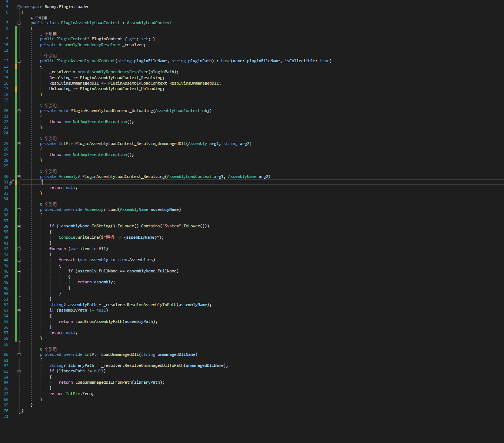The image size is (504, 443).
Task: Collapse the PluginAssemblyLoadContext class body
Action: [19, 23]
